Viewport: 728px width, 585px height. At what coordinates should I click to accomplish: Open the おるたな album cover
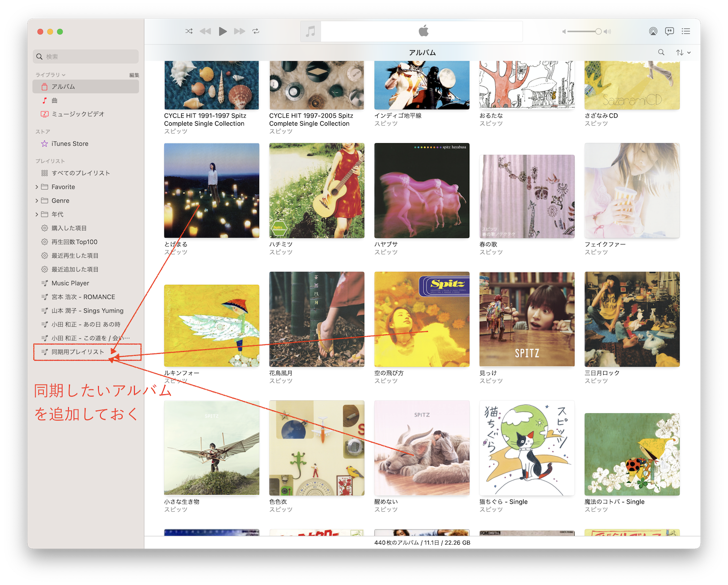click(527, 85)
